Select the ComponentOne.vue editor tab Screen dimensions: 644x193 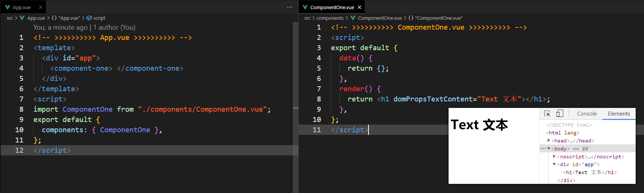pyautogui.click(x=332, y=7)
